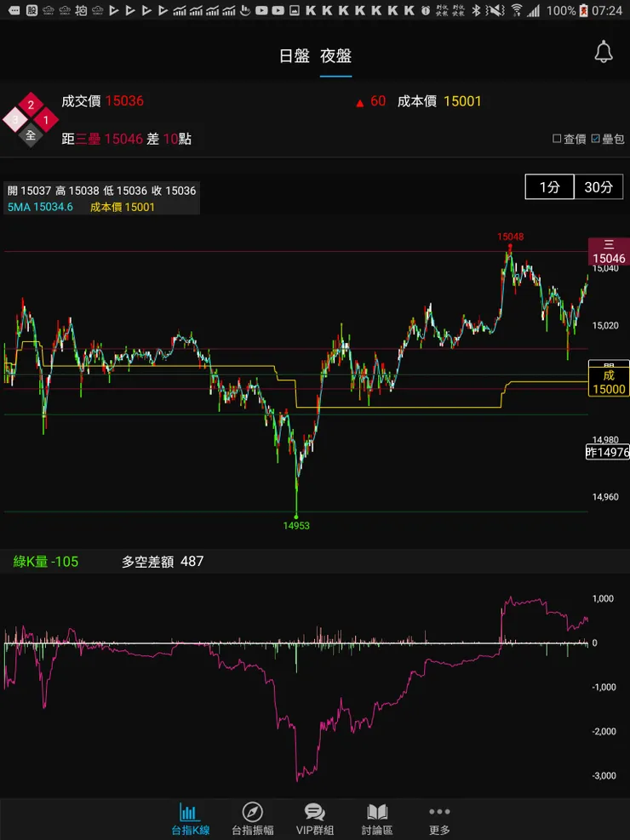Tap the 綠K量 -105 label

coord(45,562)
